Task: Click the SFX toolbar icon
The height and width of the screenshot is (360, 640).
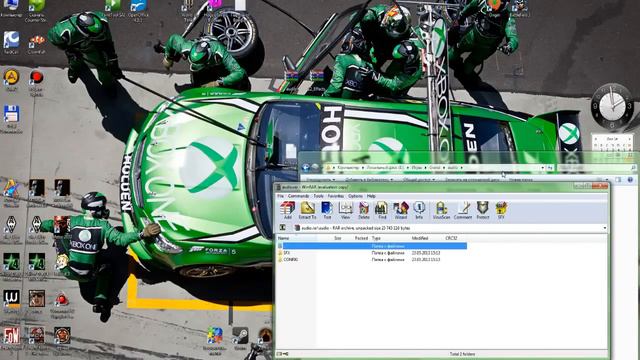Action: (501, 211)
